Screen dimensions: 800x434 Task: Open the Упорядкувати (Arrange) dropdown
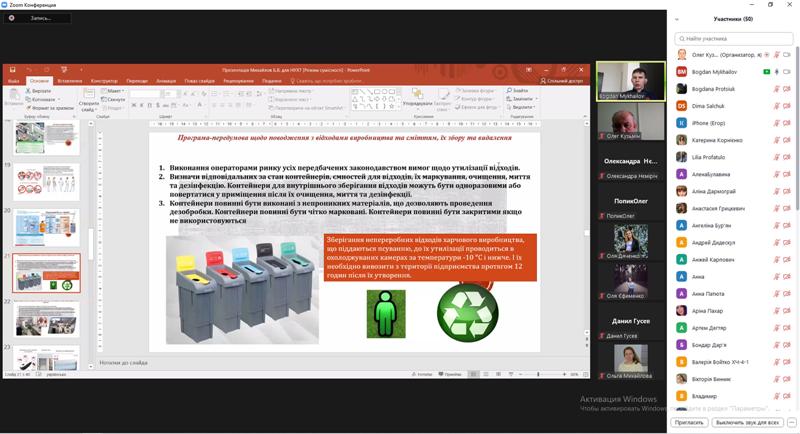coord(417,98)
